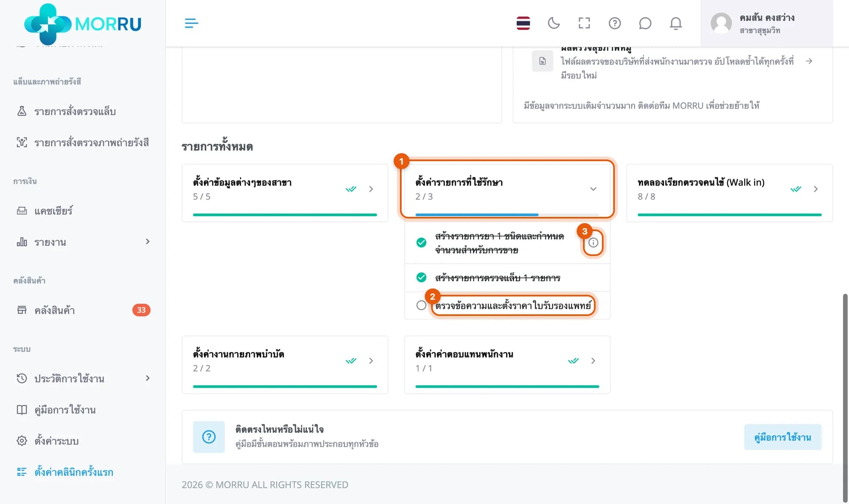The width and height of the screenshot is (849, 504).
Task: Open notifications bell icon
Action: point(675,23)
